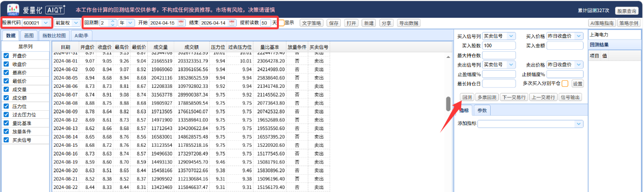The width and height of the screenshot is (644, 192).
Task: Click the 日期 column header
Action: [66, 47]
